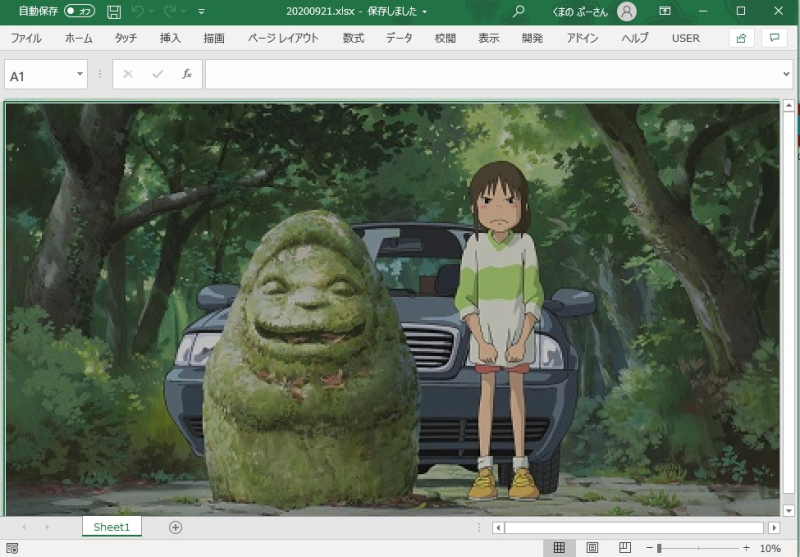Click the zoom in plus button
This screenshot has width=800, height=557.
(x=746, y=548)
